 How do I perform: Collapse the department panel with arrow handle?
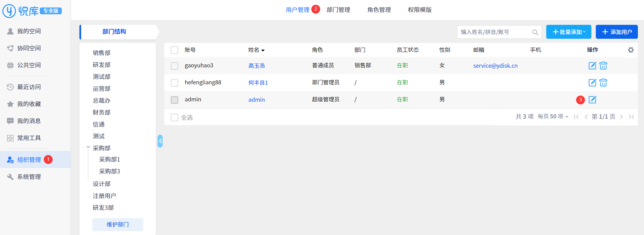(160, 141)
